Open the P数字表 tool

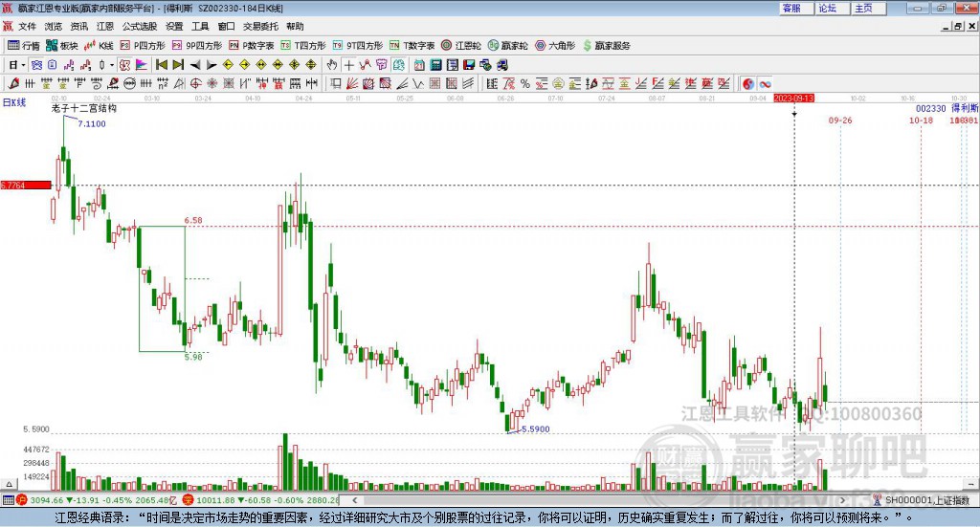tap(252, 46)
